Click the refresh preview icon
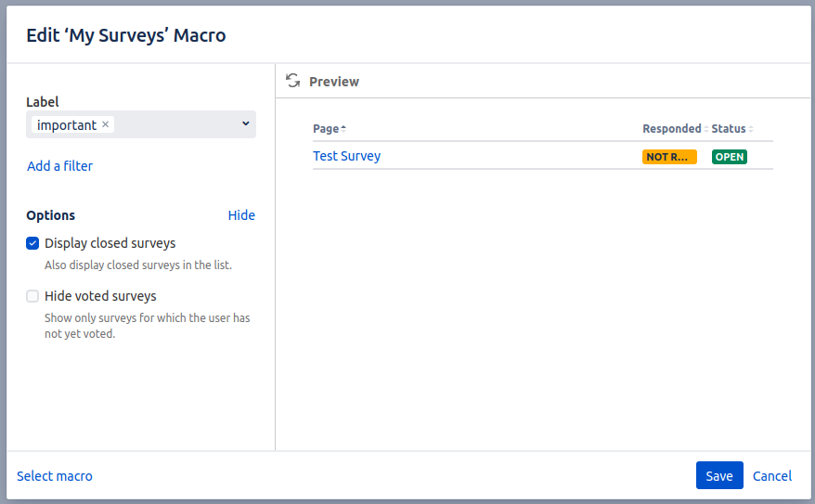 click(x=293, y=81)
